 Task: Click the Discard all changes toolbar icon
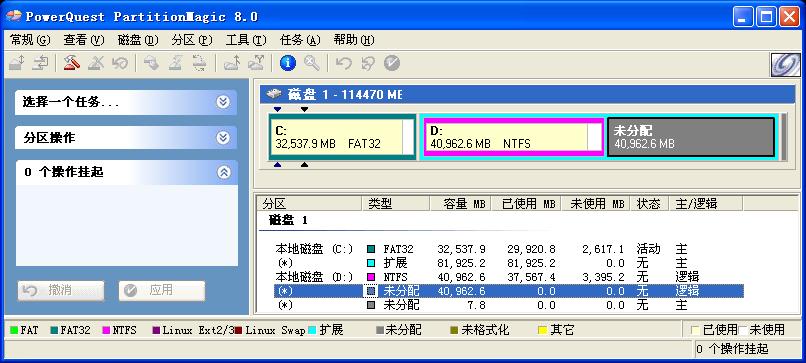pos(368,63)
